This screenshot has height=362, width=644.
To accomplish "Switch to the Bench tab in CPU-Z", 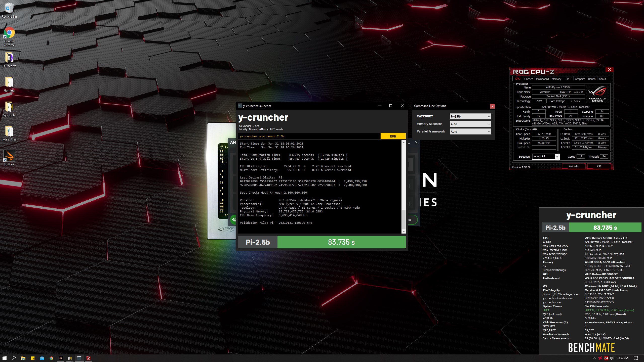I will tap(592, 79).
